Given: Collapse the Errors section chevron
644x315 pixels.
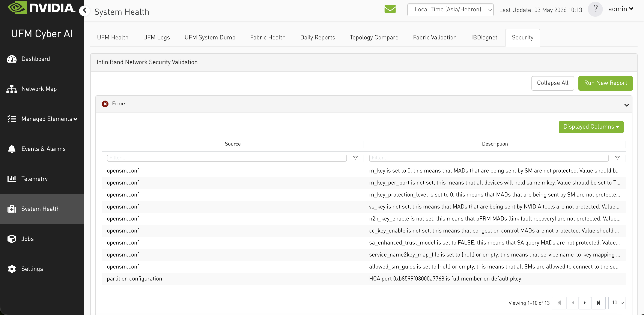Looking at the screenshot, I should 626,105.
